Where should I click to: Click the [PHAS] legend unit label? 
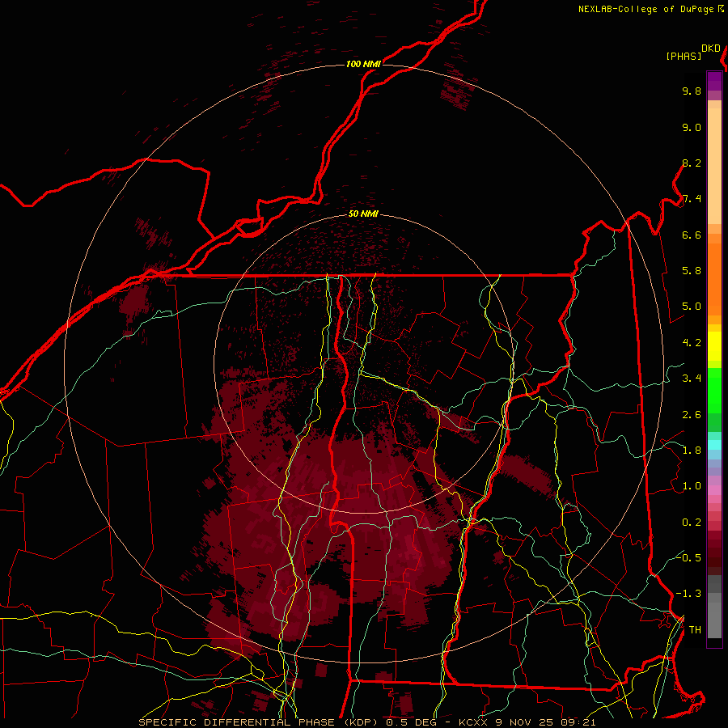click(684, 57)
